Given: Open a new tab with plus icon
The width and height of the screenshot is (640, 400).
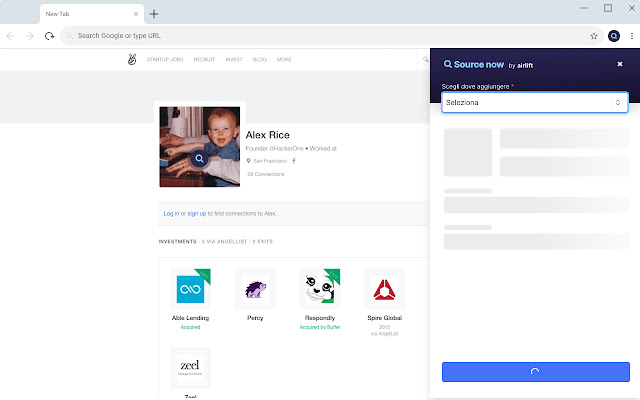Looking at the screenshot, I should click(x=154, y=14).
